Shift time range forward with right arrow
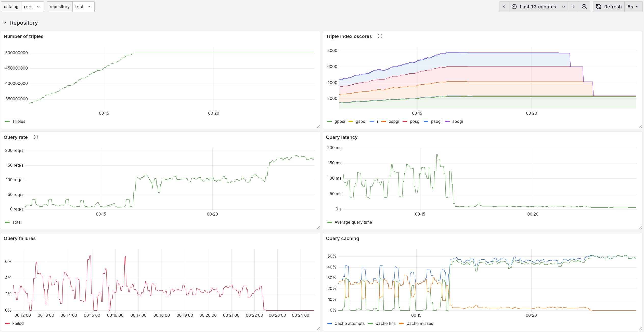644x332 pixels. [573, 7]
